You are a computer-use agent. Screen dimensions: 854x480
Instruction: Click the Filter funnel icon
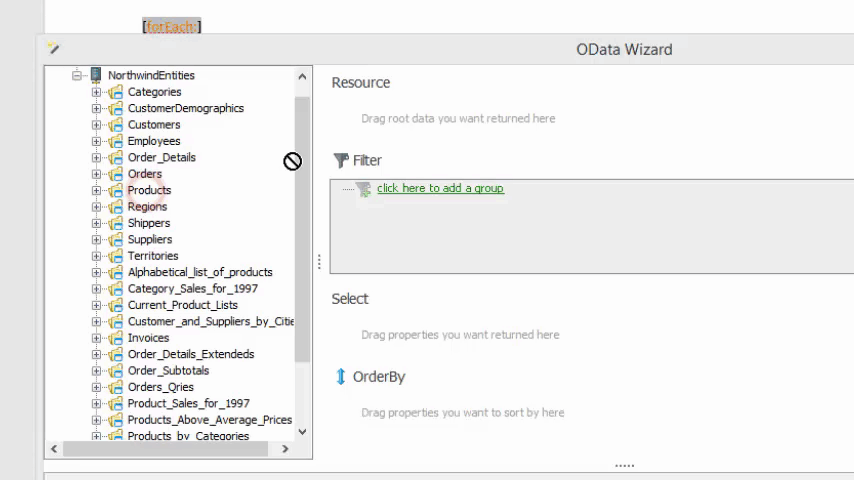(341, 160)
